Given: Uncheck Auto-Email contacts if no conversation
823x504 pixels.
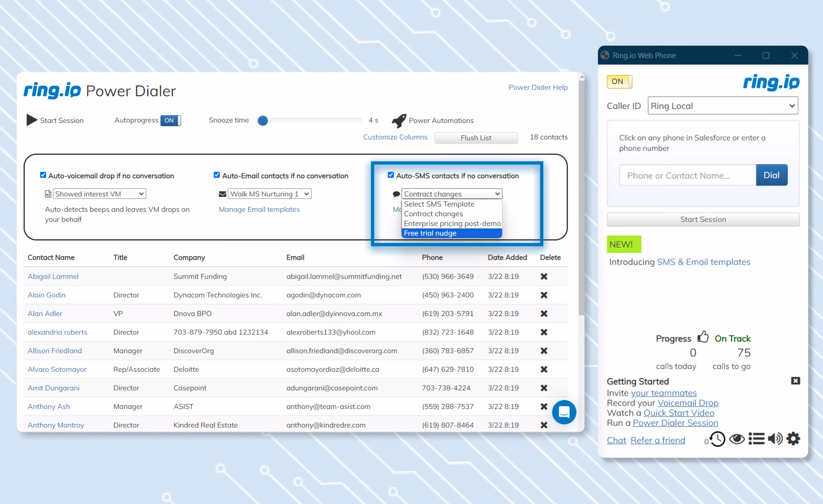Looking at the screenshot, I should [217, 175].
